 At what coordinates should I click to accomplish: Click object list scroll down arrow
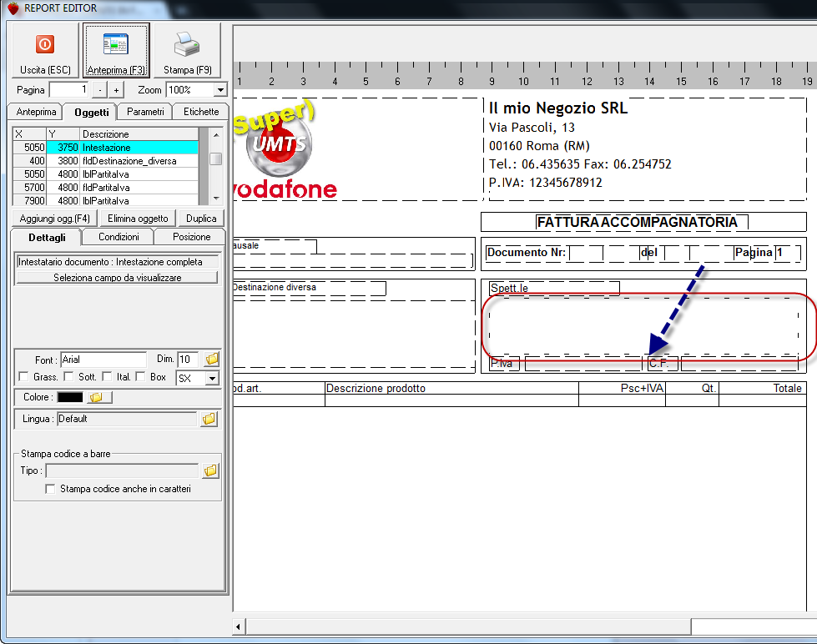pyautogui.click(x=216, y=199)
